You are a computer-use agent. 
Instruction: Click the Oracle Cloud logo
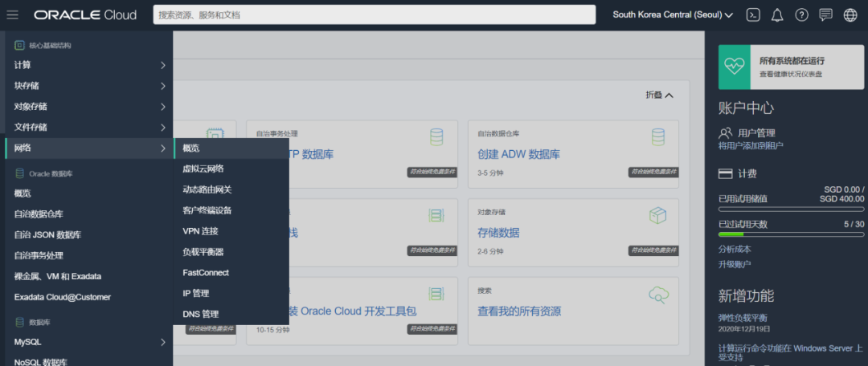pos(85,15)
